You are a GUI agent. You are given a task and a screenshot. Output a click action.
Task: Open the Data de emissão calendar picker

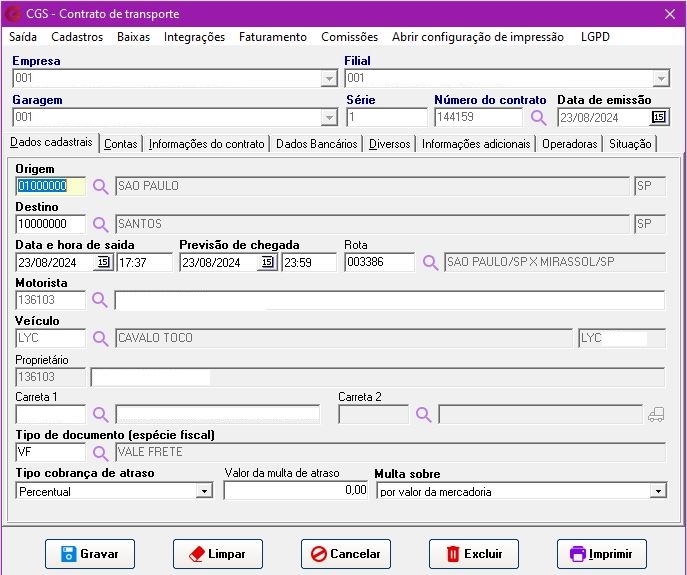659,117
